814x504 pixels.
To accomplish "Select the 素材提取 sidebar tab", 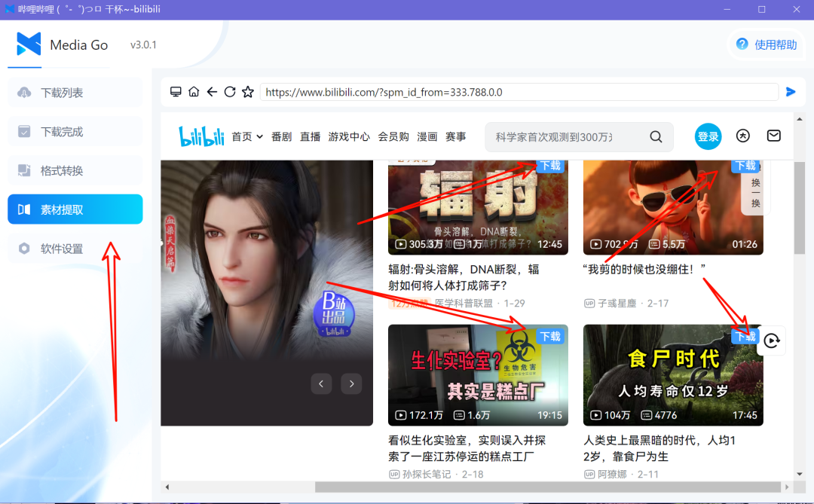I will tap(75, 209).
